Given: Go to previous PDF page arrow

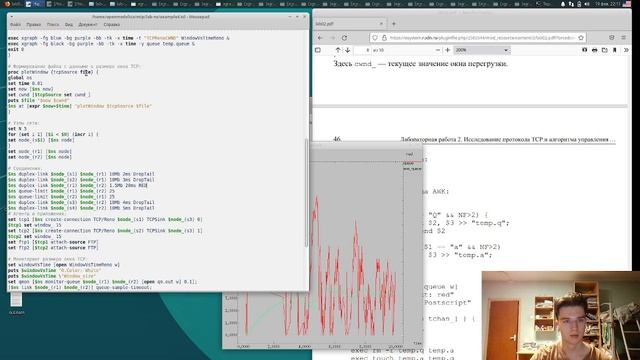Looking at the screenshot, I should (338, 50).
